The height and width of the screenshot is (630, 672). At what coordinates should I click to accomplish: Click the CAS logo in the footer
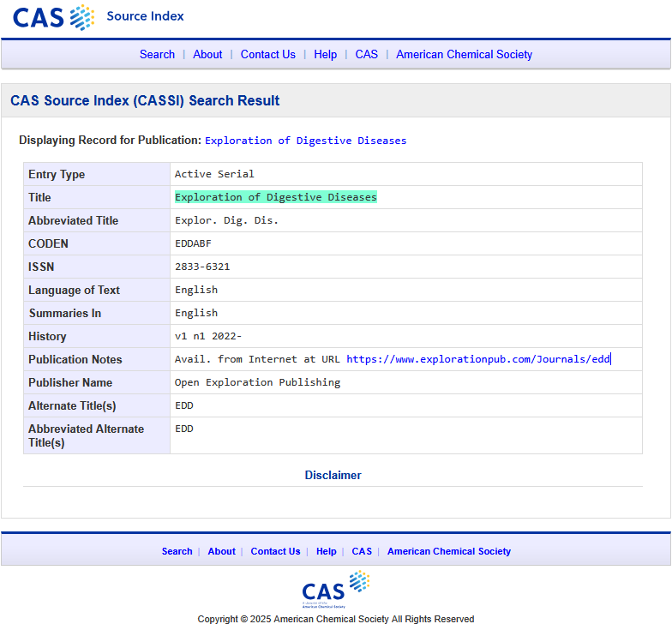336,589
